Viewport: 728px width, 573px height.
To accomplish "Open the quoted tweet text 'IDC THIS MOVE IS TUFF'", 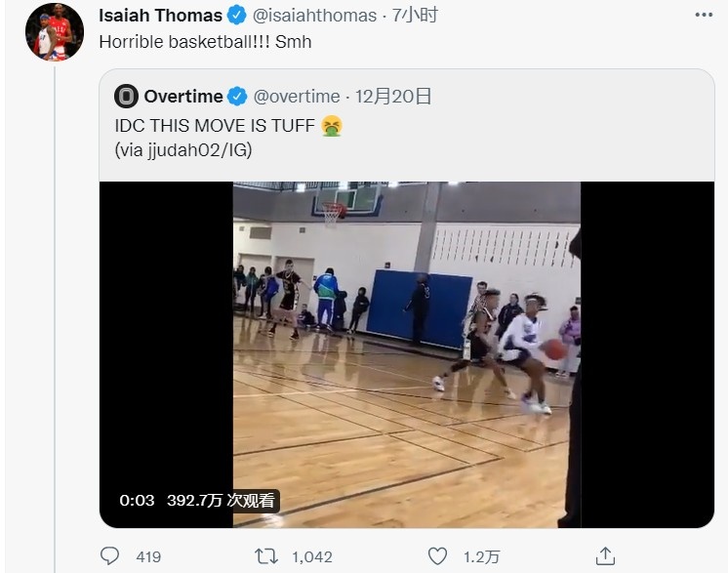I will coord(215,126).
